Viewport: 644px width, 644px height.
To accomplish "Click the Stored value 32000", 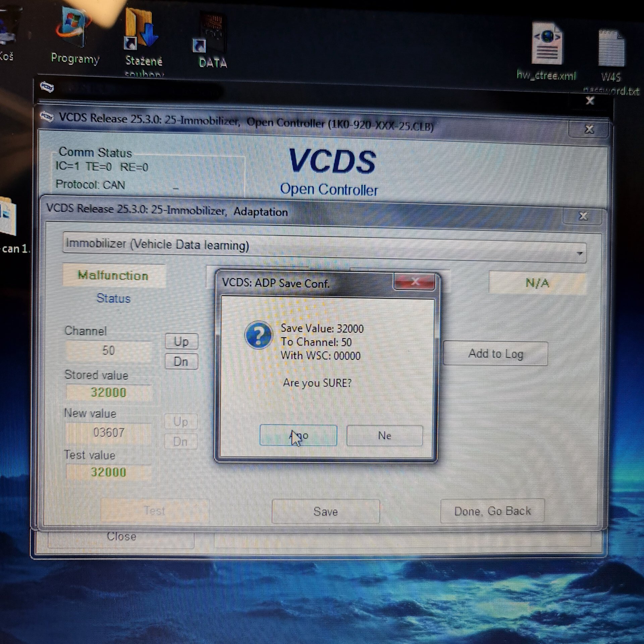I will 108,392.
